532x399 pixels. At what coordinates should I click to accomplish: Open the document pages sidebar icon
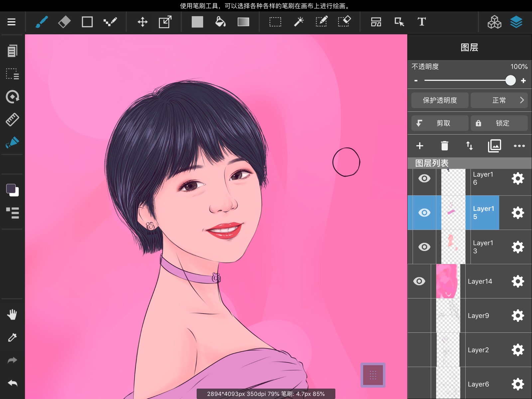point(12,51)
